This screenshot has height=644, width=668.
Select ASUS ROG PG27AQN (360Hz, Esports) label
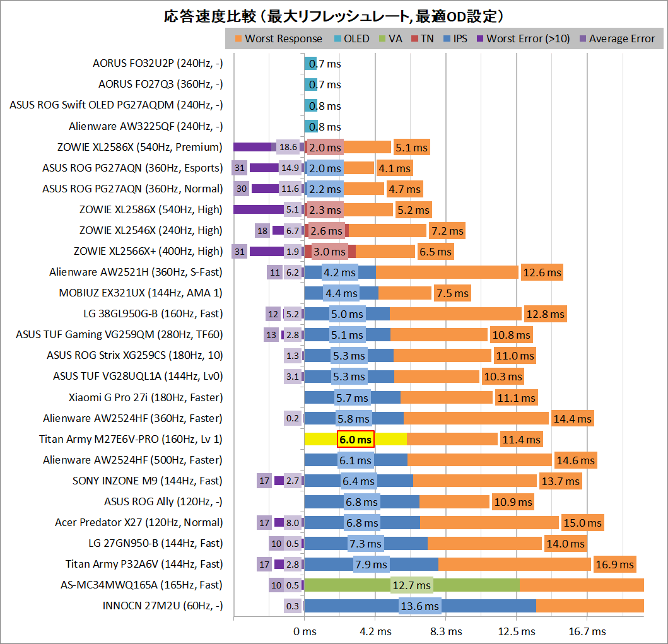132,168
